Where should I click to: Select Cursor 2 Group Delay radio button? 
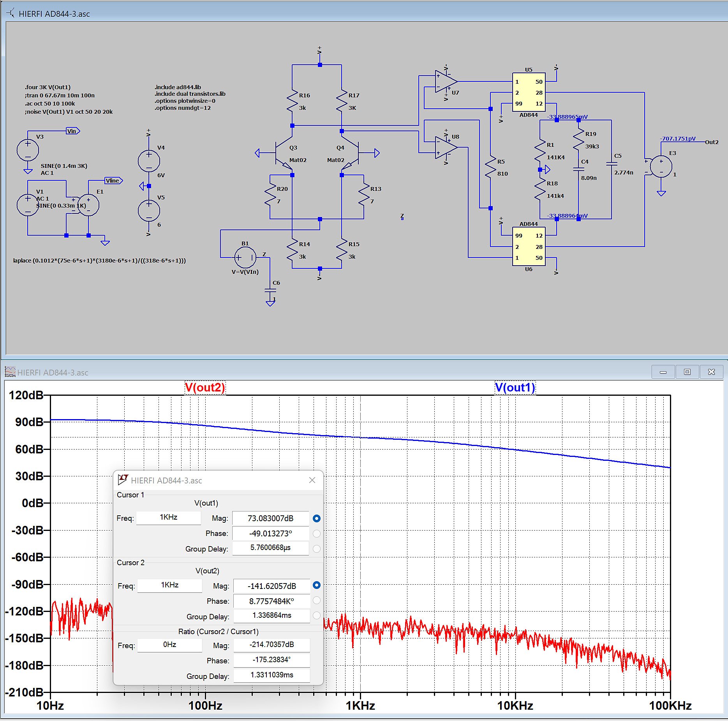316,615
